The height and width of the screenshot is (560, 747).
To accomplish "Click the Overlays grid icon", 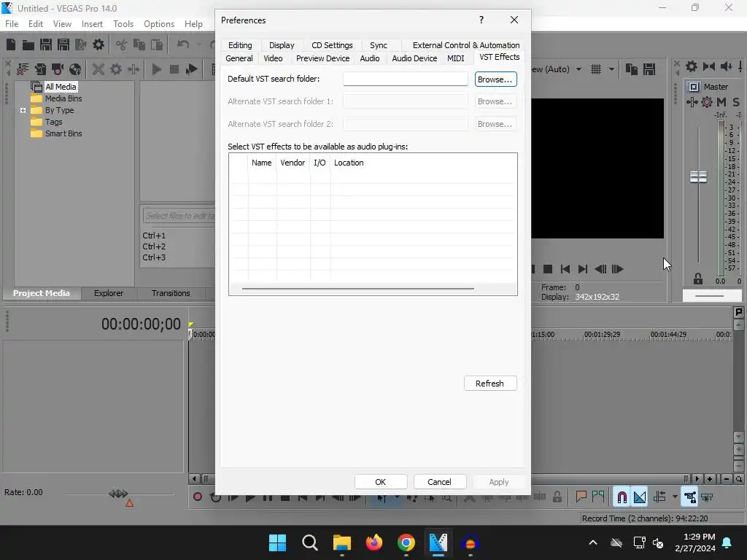I will click(596, 69).
